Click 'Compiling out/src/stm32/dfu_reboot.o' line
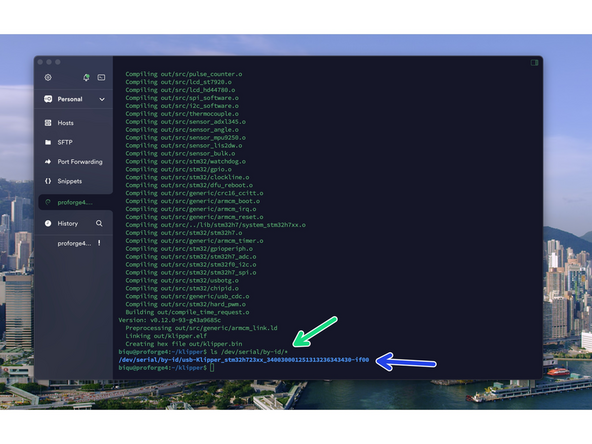 point(189,185)
